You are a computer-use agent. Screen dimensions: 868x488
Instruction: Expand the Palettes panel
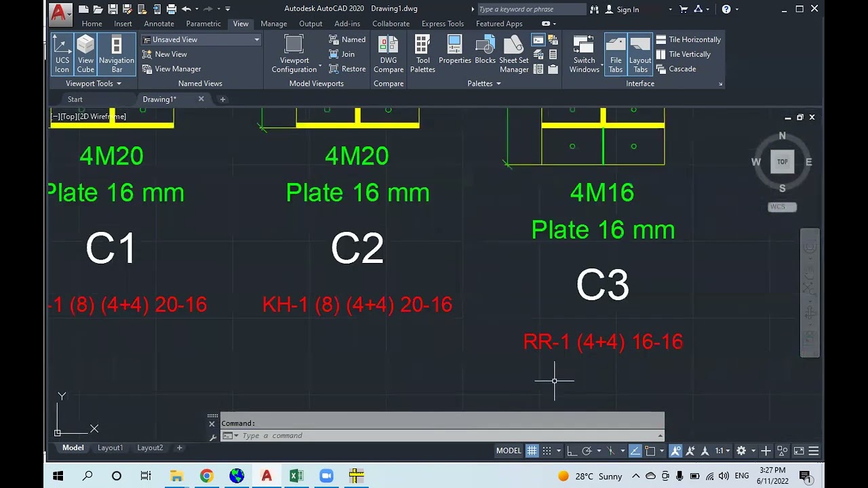click(x=484, y=83)
